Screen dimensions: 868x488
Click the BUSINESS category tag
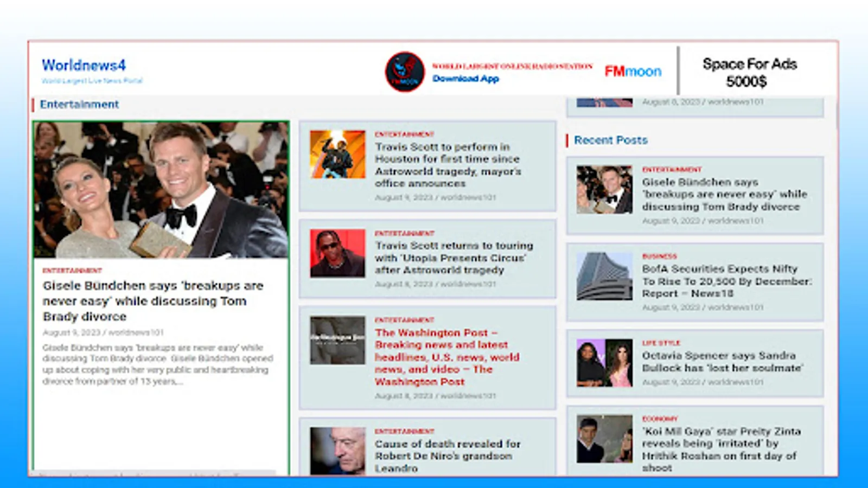[660, 256]
